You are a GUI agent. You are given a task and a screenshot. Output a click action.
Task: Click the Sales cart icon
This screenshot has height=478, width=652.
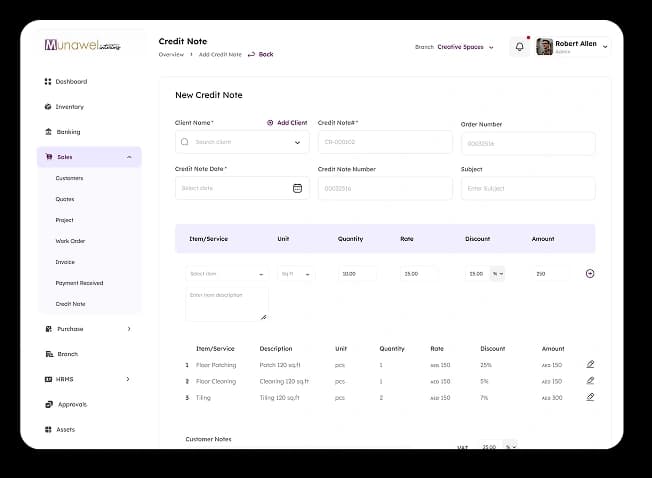49,157
